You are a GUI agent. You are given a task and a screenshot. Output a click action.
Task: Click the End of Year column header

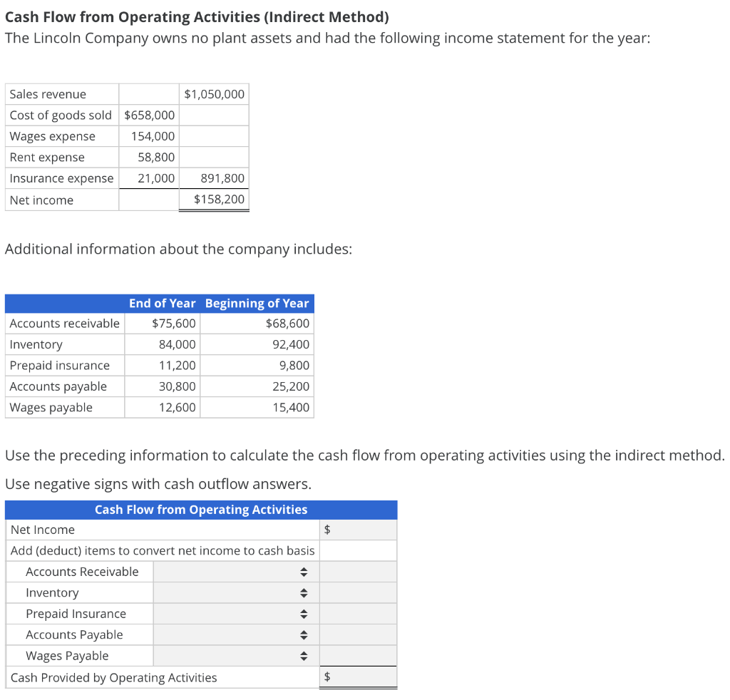pyautogui.click(x=163, y=303)
